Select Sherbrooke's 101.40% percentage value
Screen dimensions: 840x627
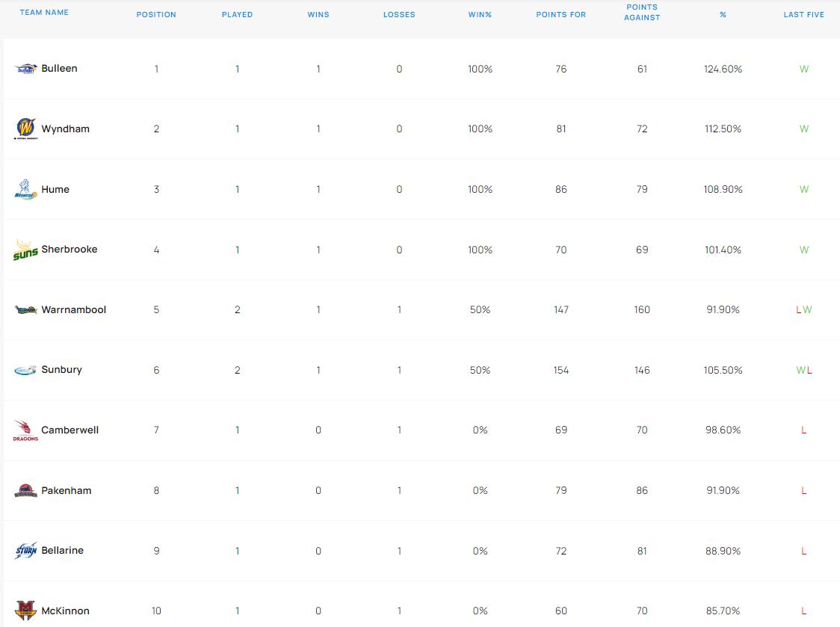click(723, 250)
